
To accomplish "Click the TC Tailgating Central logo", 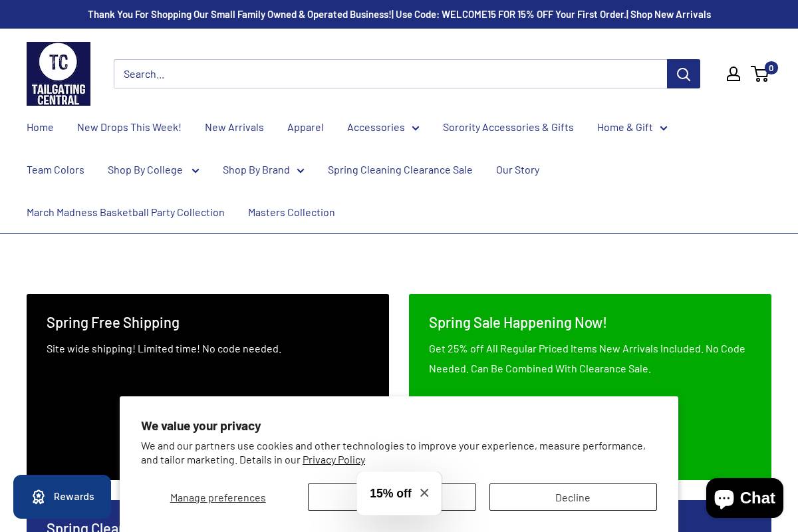I will 59,74.
